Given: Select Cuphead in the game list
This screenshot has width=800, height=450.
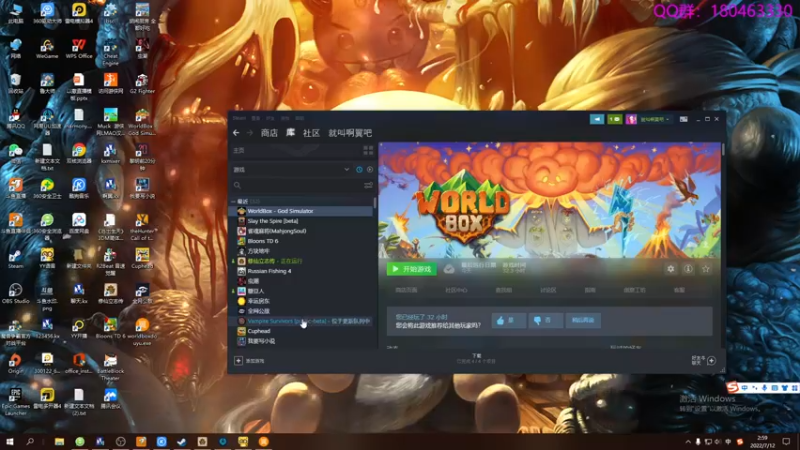Looking at the screenshot, I should point(303,331).
